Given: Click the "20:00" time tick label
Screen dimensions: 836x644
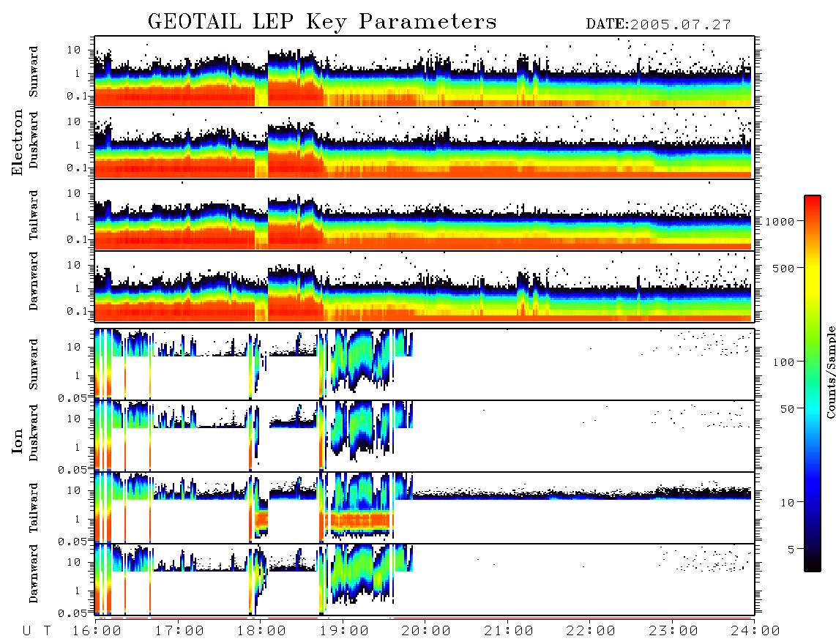Looking at the screenshot, I should 427,631.
